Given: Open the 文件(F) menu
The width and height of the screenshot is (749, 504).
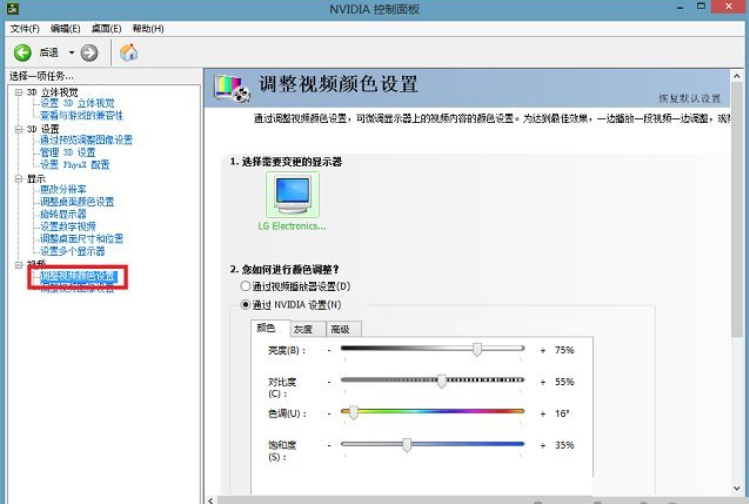Looking at the screenshot, I should coord(25,29).
